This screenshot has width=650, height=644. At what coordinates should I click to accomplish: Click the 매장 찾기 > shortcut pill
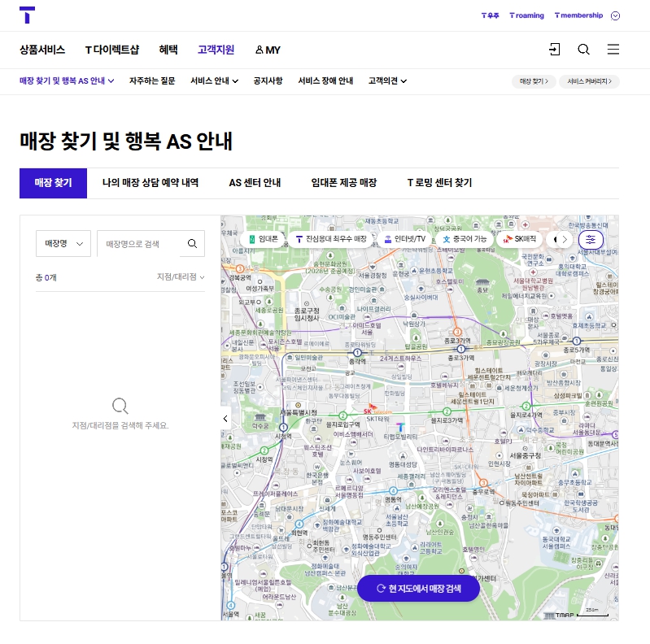click(534, 81)
